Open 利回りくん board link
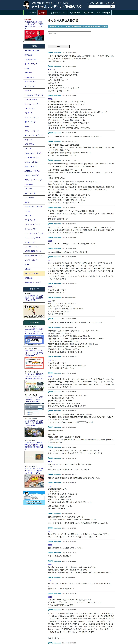 tap(34, 140)
